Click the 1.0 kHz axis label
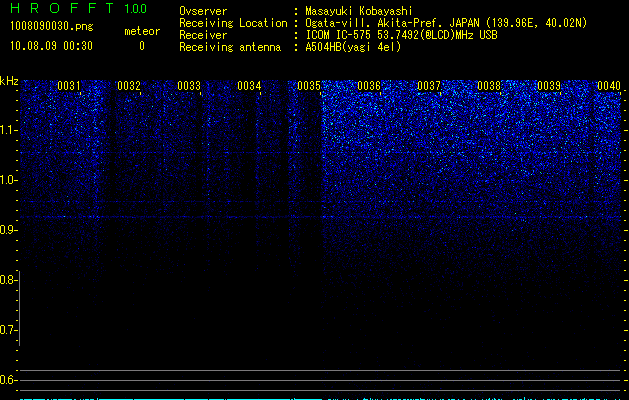The image size is (629, 400). tap(8, 180)
